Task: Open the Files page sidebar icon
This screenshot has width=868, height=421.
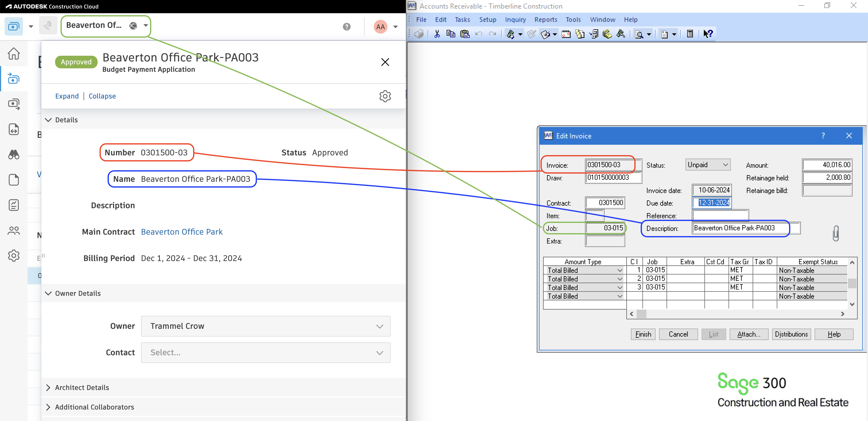Action: pyautogui.click(x=14, y=180)
